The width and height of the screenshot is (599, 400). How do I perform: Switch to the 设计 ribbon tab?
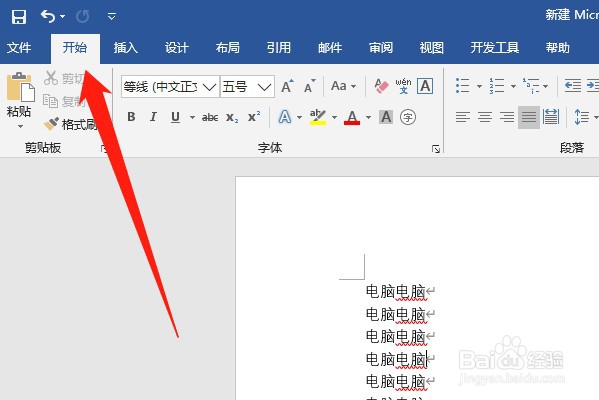click(x=176, y=48)
